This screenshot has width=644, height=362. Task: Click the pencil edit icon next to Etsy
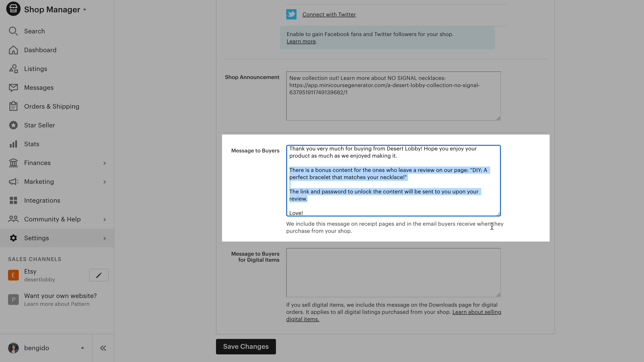pos(99,275)
